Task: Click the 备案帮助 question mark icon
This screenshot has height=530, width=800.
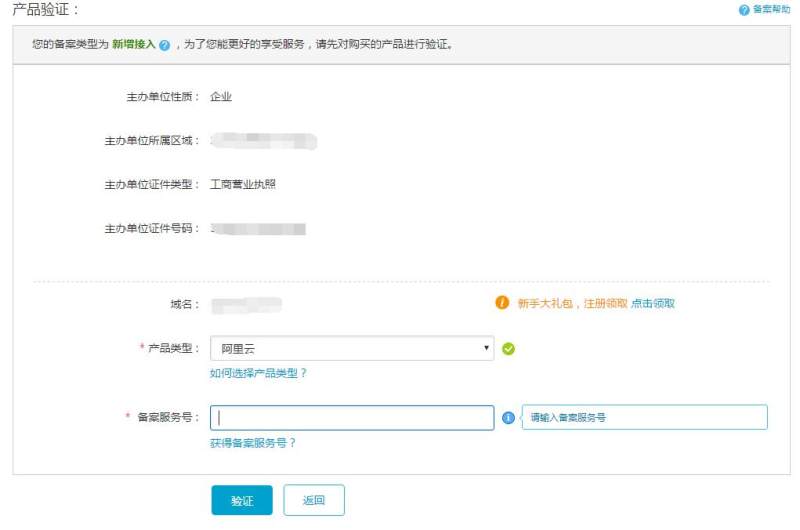Action: tap(744, 10)
